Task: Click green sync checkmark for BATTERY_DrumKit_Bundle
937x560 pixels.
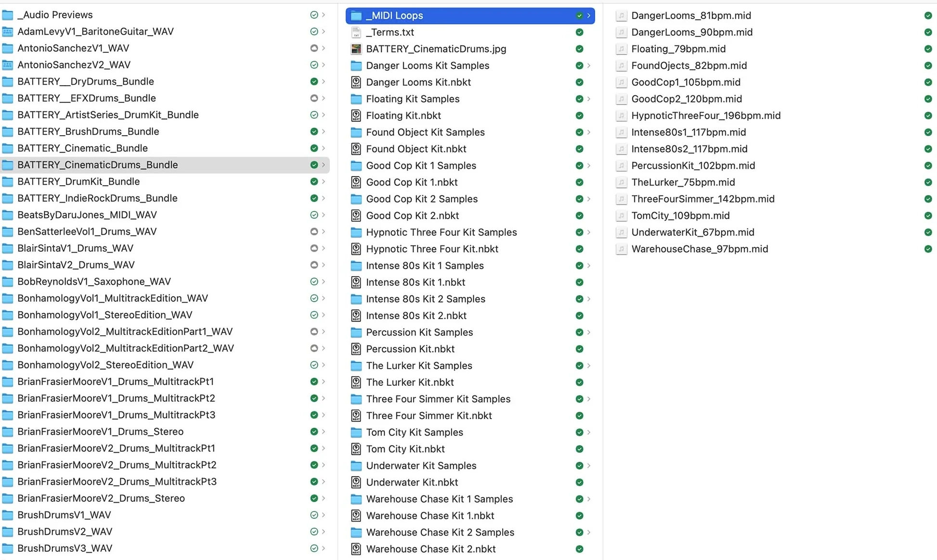Action: [314, 181]
